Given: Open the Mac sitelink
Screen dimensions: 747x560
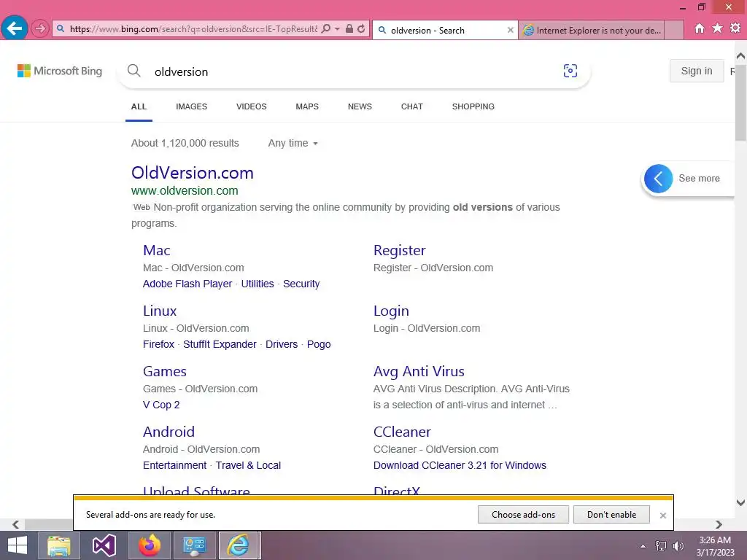Looking at the screenshot, I should click(157, 250).
